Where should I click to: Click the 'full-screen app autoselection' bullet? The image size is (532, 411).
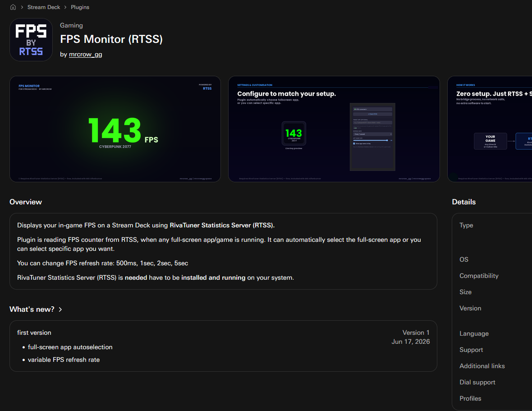pos(70,347)
